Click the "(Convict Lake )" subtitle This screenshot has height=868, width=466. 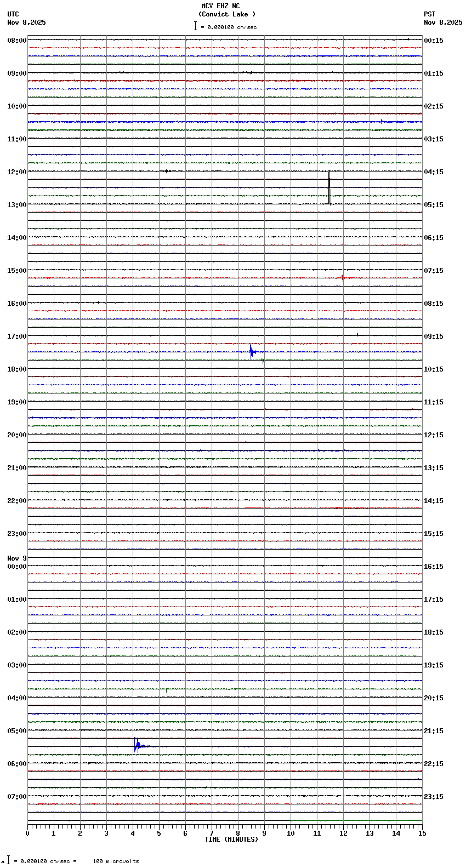pos(227,14)
